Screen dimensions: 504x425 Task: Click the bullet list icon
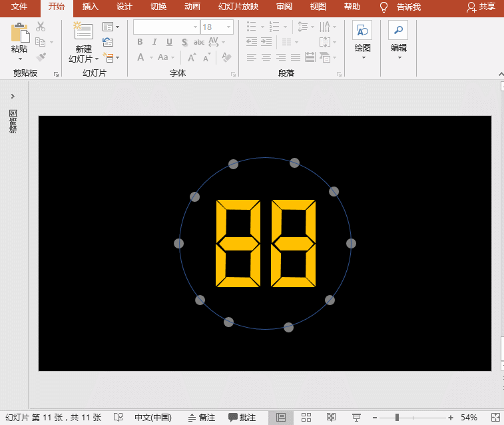tap(252, 27)
